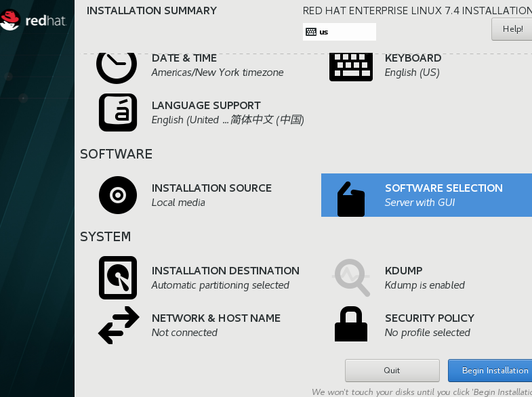Open the Software Selection package icon
532x397 pixels.
351,199
